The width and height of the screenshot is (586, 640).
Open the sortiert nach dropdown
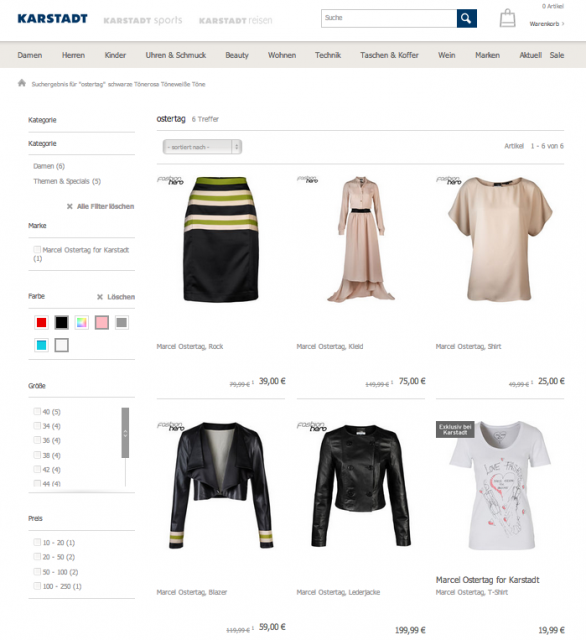point(202,147)
